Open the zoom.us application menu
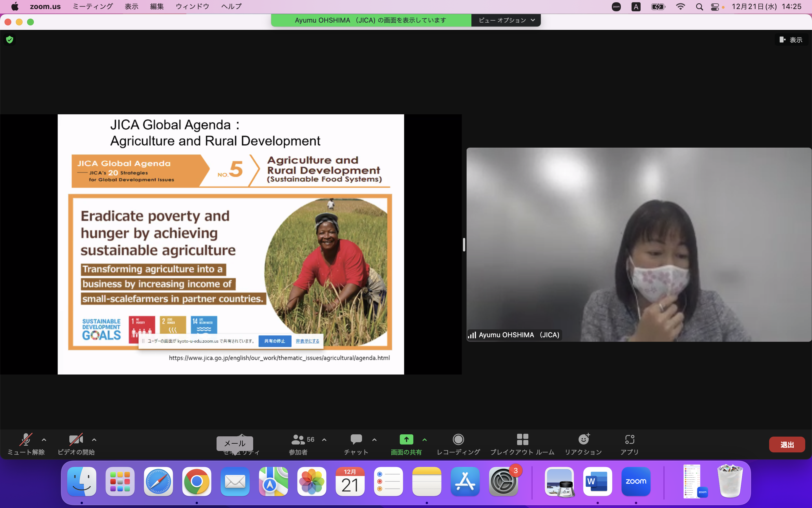 pyautogui.click(x=45, y=6)
